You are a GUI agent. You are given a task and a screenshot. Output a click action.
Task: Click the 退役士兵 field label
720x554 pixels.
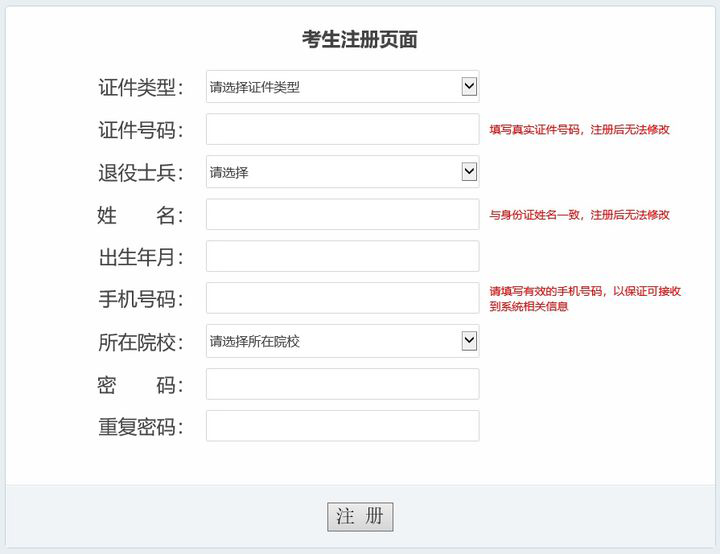(140, 172)
